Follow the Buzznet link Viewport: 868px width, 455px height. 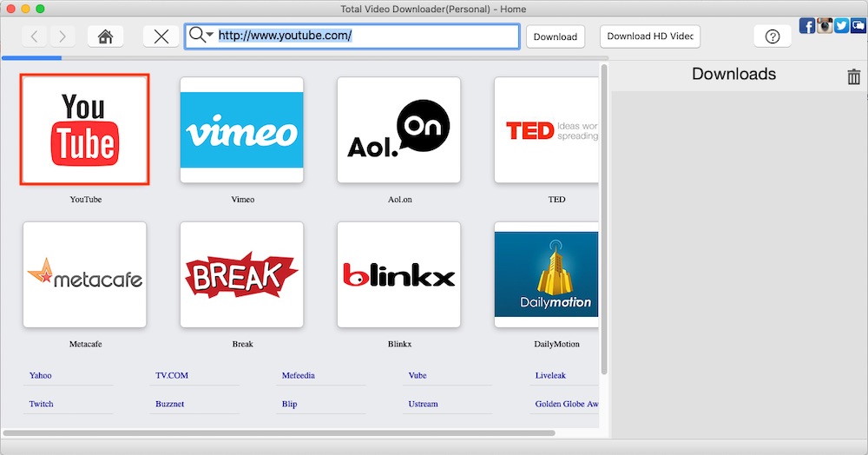[169, 404]
